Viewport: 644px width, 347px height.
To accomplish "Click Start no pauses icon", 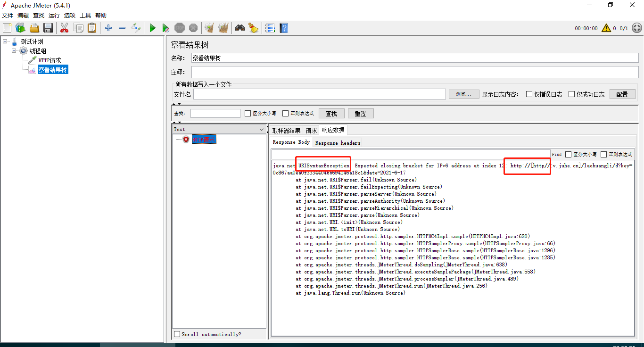I will coord(166,28).
